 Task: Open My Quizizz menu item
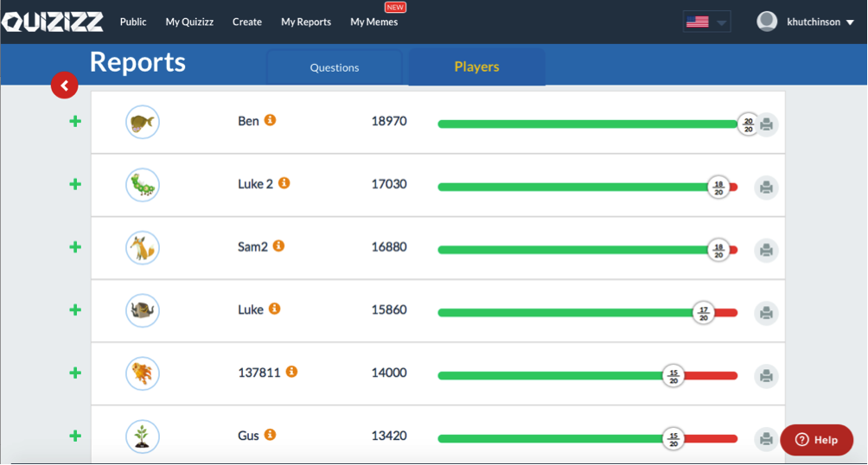coord(189,22)
